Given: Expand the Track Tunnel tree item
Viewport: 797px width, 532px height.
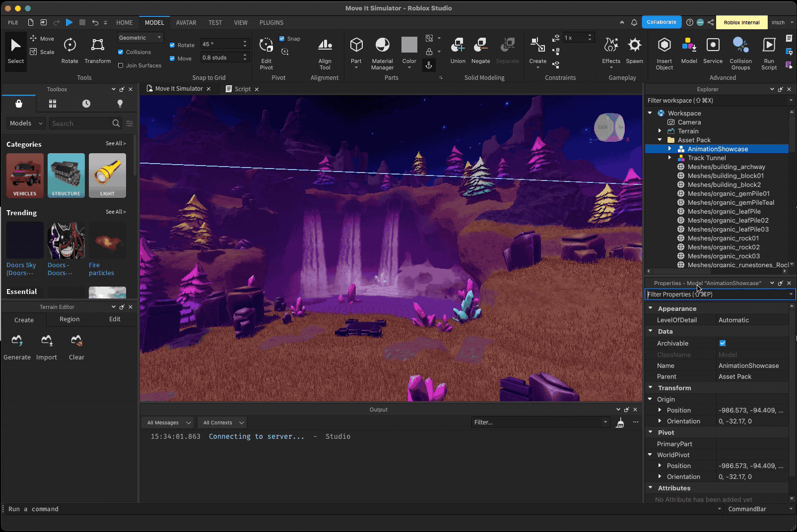Looking at the screenshot, I should (x=669, y=158).
